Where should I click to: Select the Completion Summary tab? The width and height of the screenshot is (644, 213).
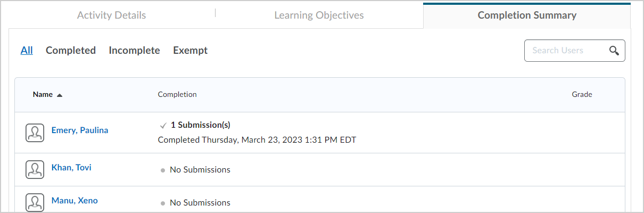click(x=527, y=15)
